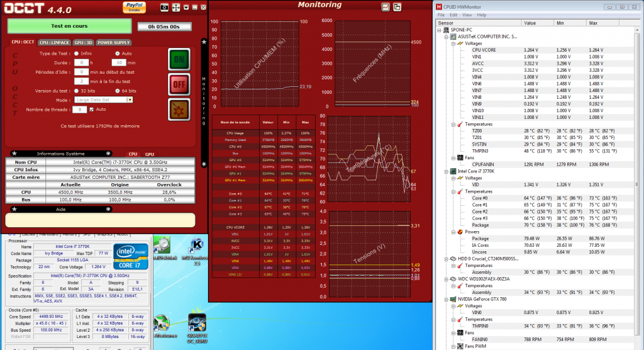Switch to the GPU : 3D tab
This screenshot has height=350, width=644.
point(83,42)
